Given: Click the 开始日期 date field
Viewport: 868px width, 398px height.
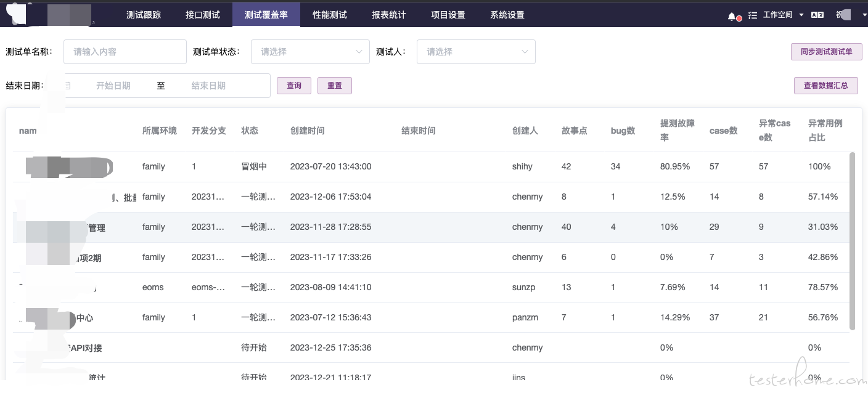Looking at the screenshot, I should tap(113, 86).
